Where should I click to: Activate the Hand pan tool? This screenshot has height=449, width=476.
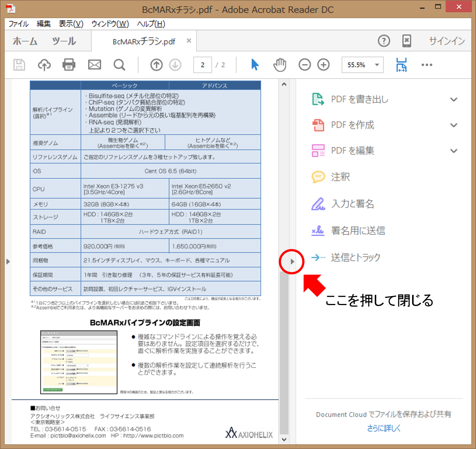pos(279,65)
